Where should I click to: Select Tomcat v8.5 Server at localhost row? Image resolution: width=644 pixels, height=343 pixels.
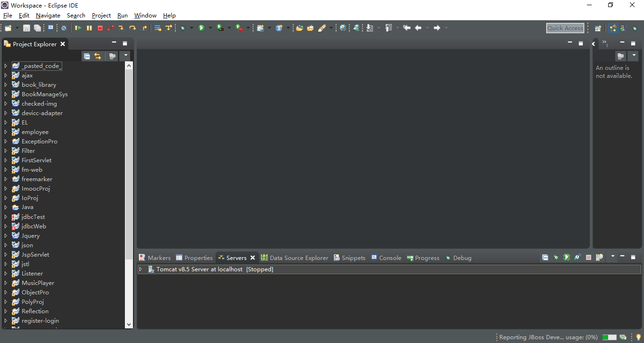(x=388, y=269)
